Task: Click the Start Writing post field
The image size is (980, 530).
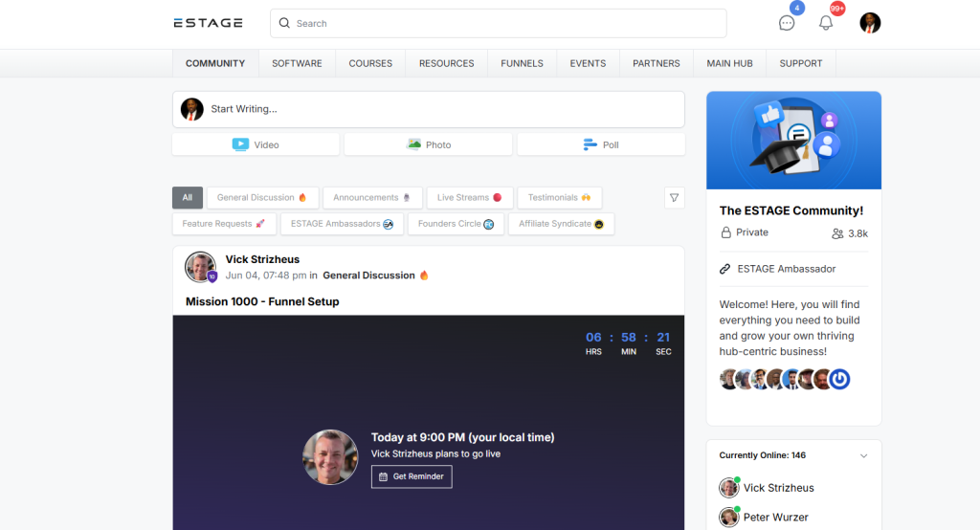Action: click(428, 109)
